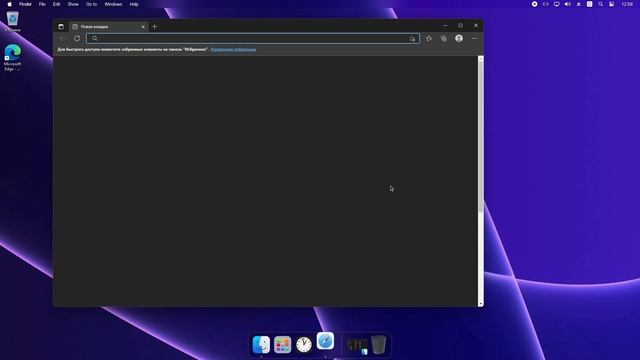Open the Apple logo menu
The height and width of the screenshot is (360, 640).
point(9,4)
